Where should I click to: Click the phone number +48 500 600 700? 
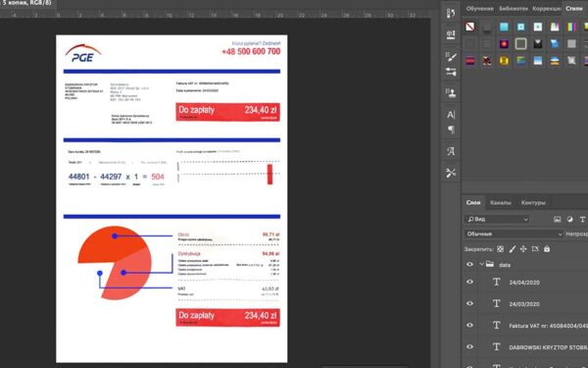coord(251,51)
